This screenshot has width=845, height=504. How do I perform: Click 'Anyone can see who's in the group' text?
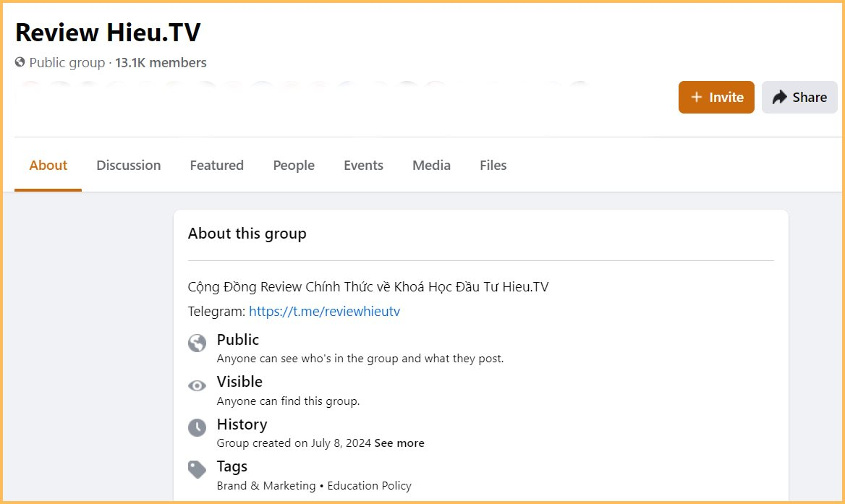360,359
